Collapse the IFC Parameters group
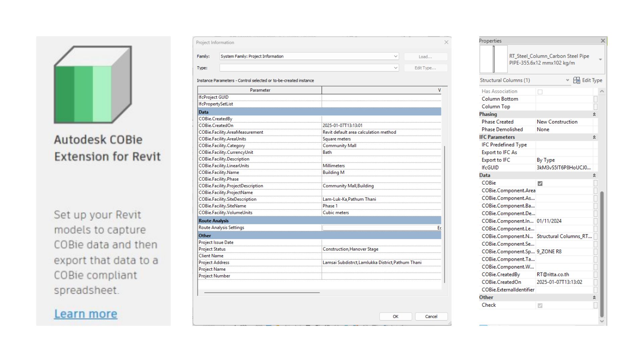644x362 pixels. coord(594,137)
